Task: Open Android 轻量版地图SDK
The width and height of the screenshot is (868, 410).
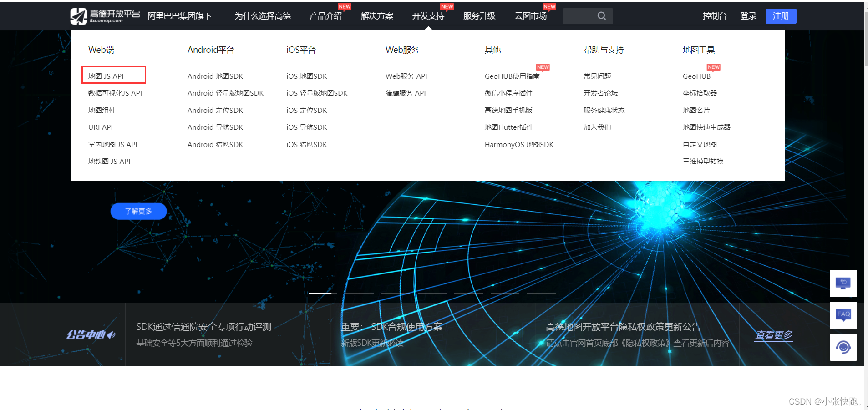Action: tap(225, 93)
